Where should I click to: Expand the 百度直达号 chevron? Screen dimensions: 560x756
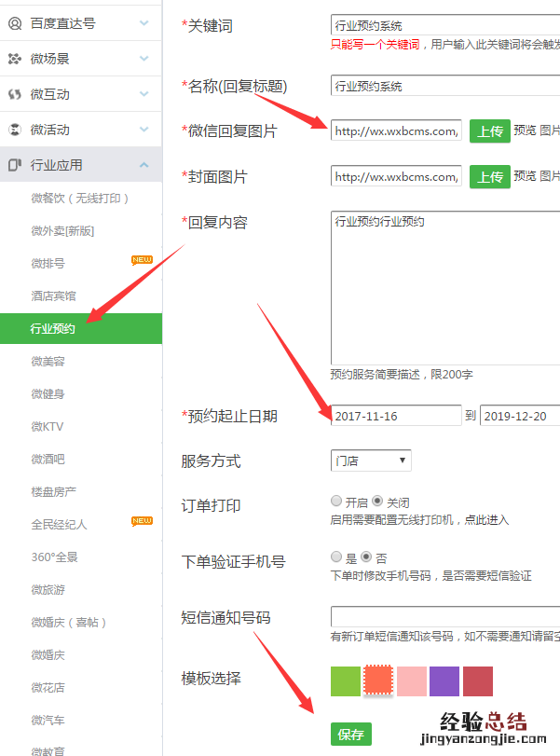coord(143,22)
